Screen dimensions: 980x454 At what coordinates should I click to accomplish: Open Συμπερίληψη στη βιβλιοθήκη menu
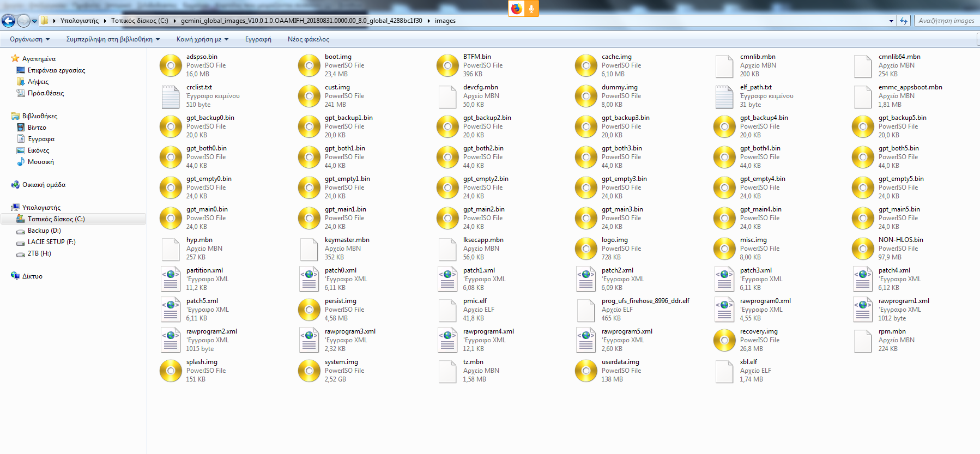tap(113, 39)
